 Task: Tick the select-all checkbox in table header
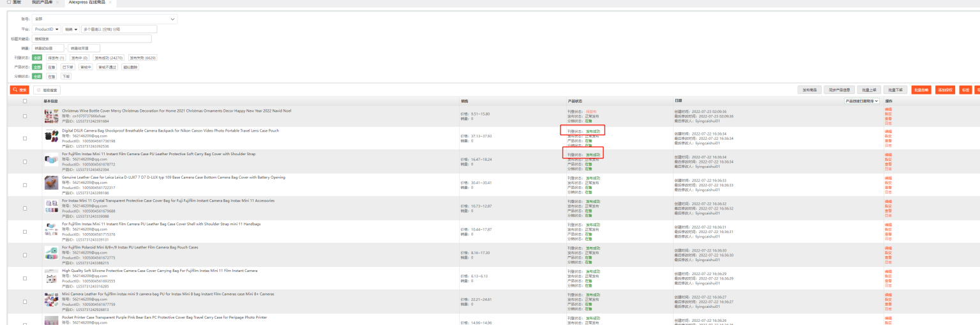[x=25, y=101]
